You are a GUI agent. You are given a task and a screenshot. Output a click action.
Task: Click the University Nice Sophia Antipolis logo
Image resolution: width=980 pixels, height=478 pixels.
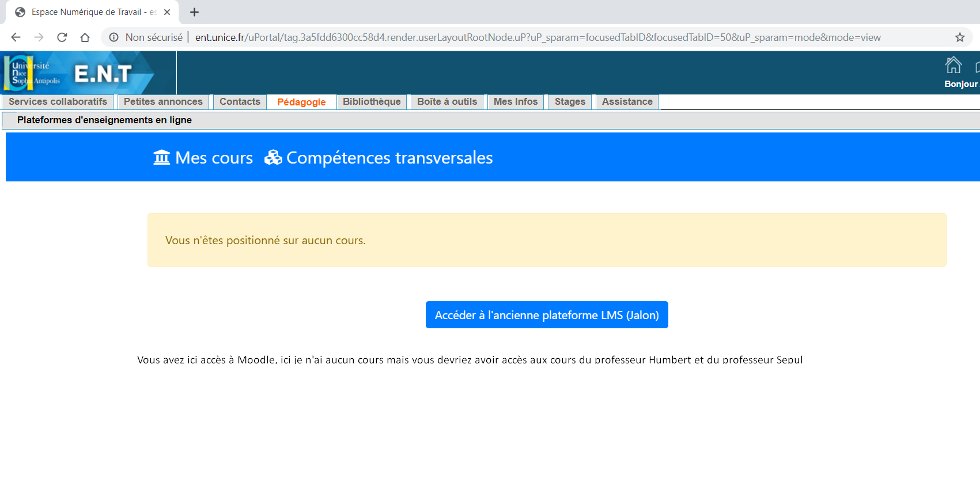pos(32,73)
